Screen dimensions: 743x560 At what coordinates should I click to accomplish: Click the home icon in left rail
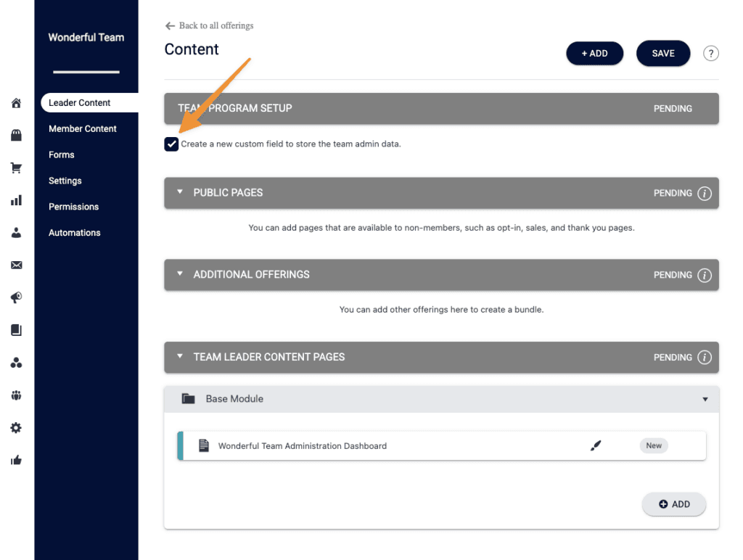[x=16, y=103]
